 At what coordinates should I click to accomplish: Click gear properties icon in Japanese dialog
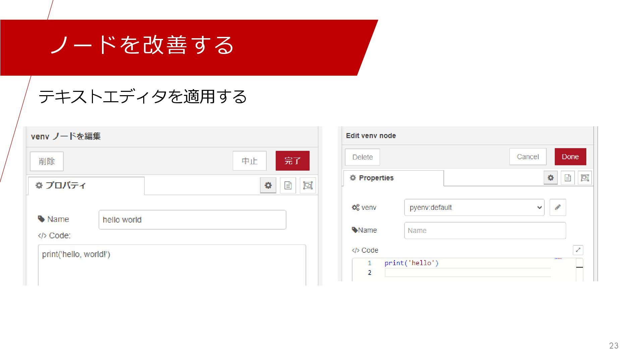pos(268,185)
